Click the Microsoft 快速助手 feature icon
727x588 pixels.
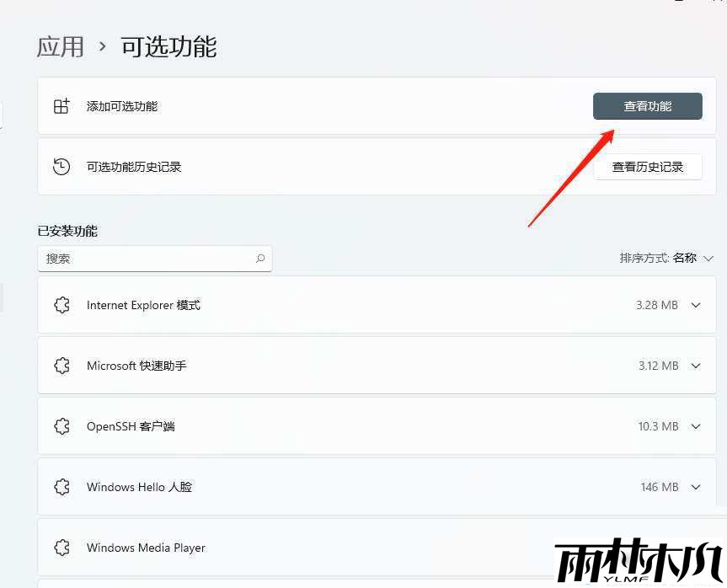click(61, 366)
